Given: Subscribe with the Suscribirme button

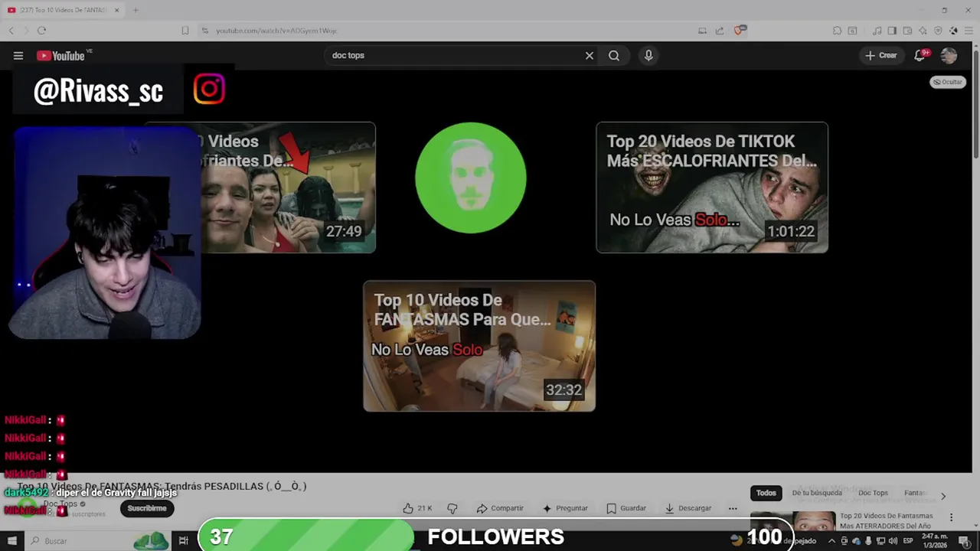Looking at the screenshot, I should click(x=147, y=508).
